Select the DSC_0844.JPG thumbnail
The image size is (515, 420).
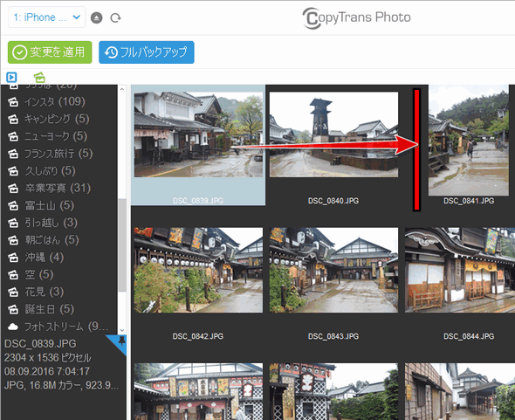460,270
